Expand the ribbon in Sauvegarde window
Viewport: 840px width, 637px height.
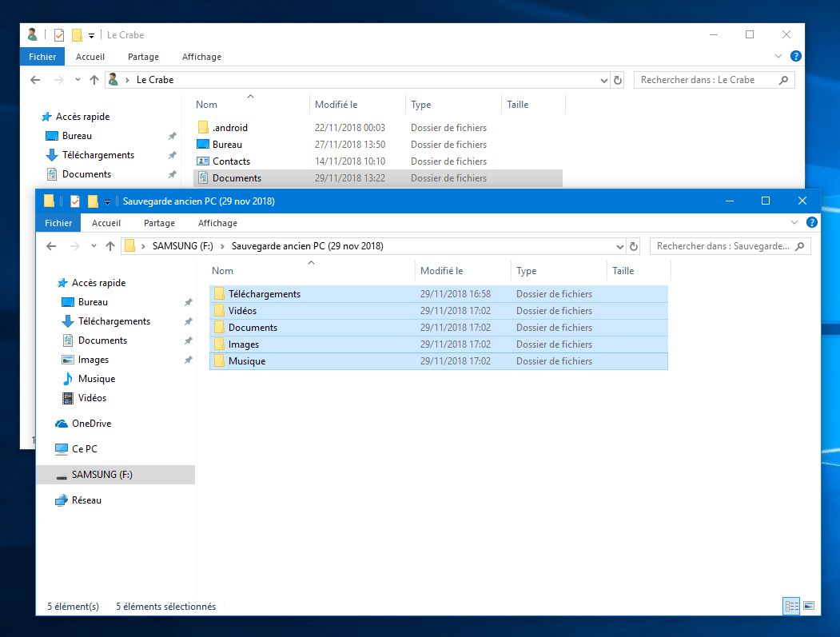tap(794, 222)
